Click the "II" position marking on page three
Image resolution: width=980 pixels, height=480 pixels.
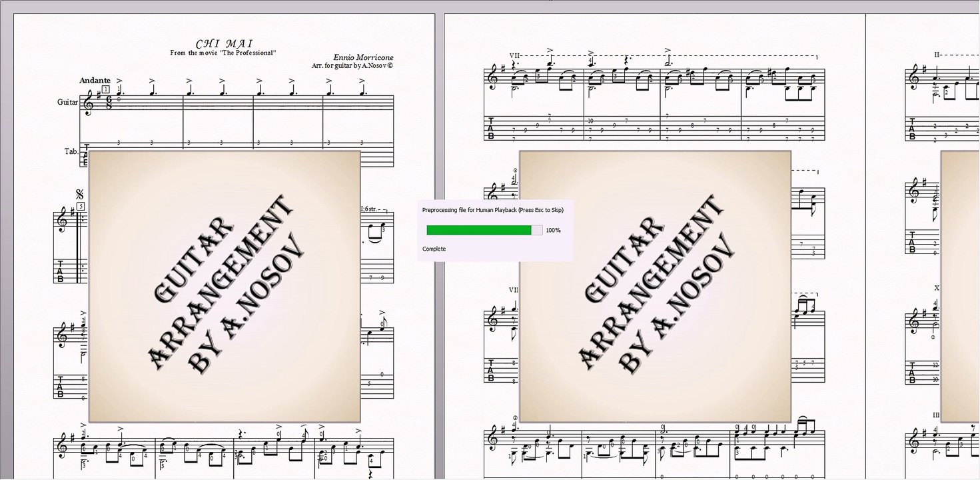936,55
